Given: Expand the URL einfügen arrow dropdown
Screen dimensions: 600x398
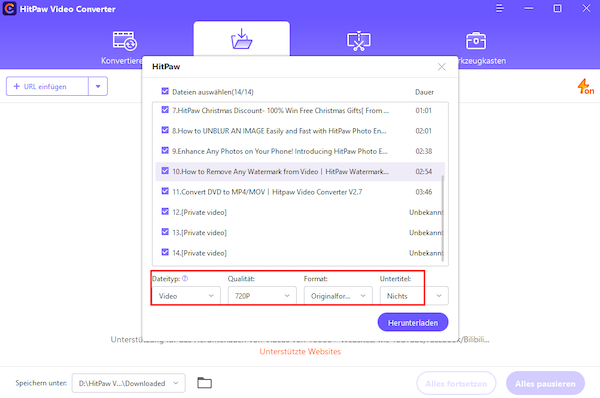Looking at the screenshot, I should (98, 86).
